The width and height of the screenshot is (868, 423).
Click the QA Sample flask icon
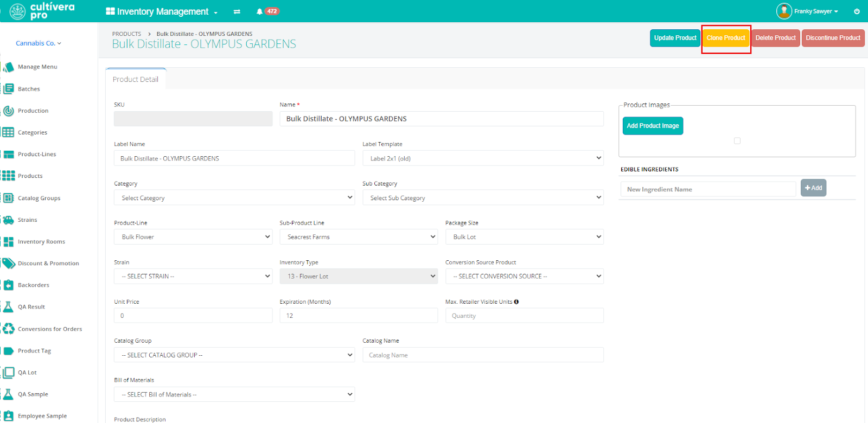pos(8,394)
